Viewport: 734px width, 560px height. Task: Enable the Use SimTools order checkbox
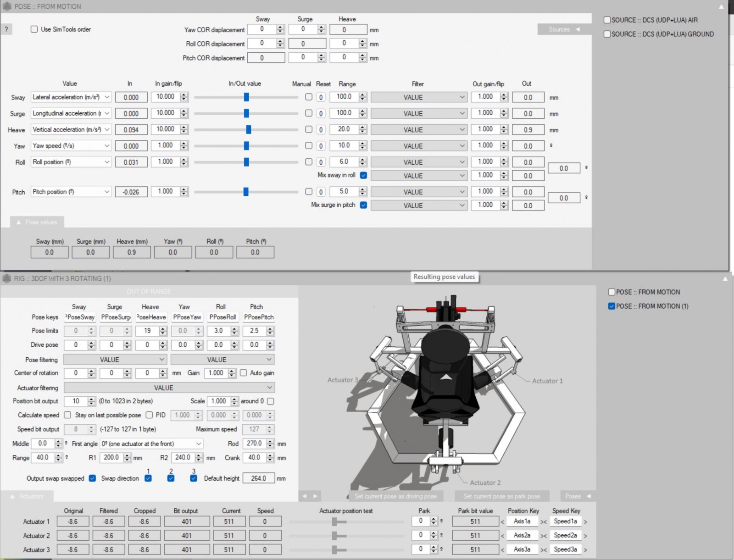pyautogui.click(x=34, y=29)
